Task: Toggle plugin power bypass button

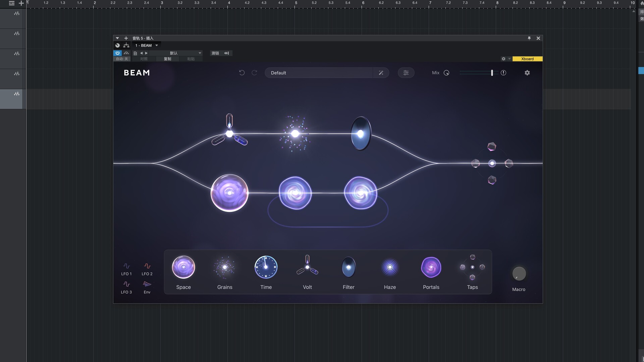Action: pos(117,53)
